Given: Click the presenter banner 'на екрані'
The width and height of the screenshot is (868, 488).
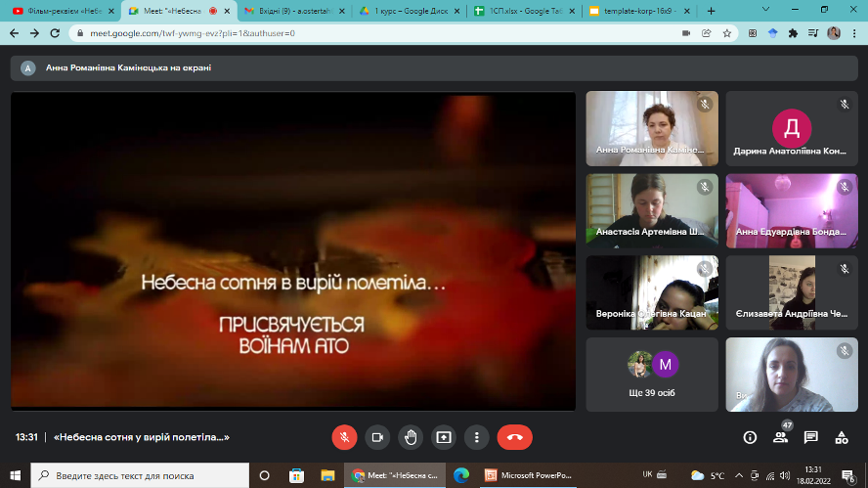Looking at the screenshot, I should coord(434,67).
